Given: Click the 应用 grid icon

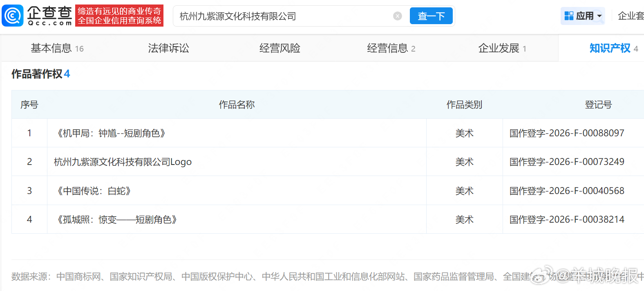Looking at the screenshot, I should [x=569, y=16].
